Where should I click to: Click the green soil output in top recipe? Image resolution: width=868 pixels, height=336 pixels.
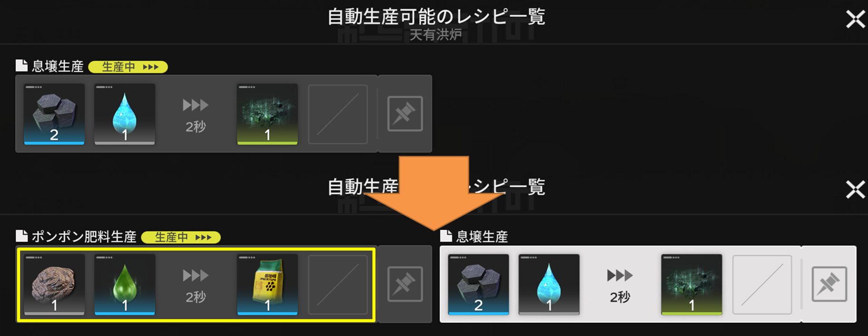[267, 114]
